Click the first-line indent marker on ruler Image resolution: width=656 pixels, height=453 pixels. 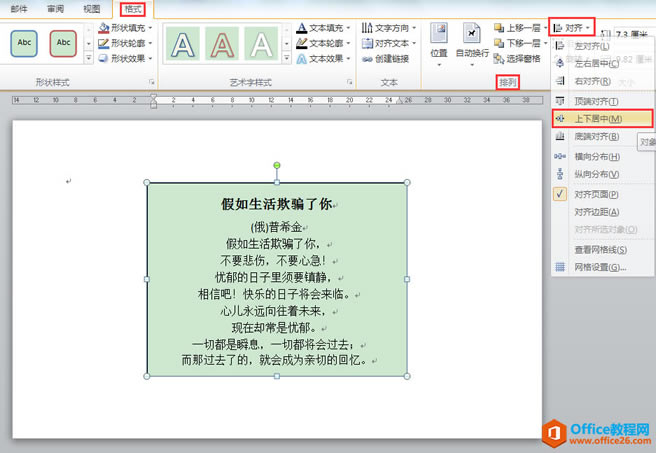point(154,97)
